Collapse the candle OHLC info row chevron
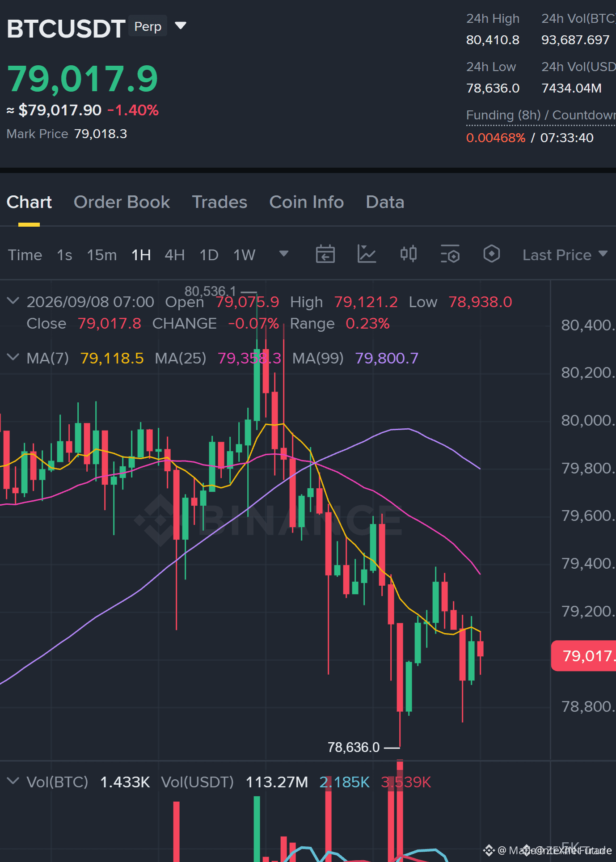 click(13, 301)
